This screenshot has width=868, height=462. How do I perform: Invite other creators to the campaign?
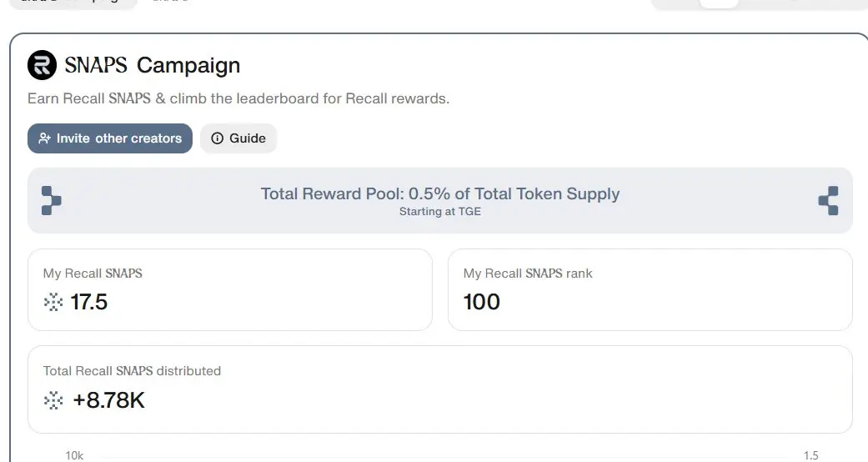coord(110,138)
